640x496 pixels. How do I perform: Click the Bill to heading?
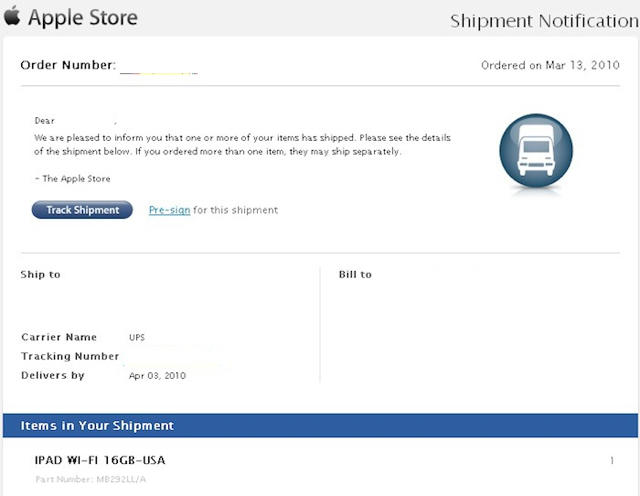click(355, 274)
